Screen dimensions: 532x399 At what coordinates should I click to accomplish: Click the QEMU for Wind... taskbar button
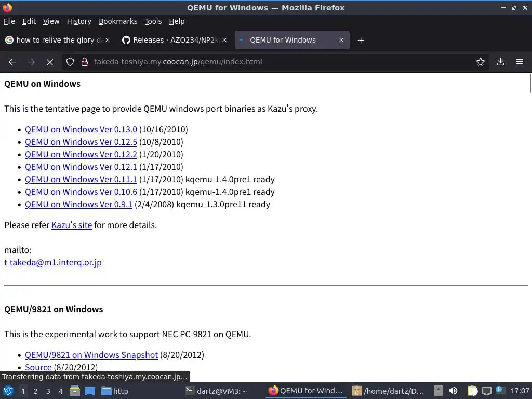tap(305, 391)
